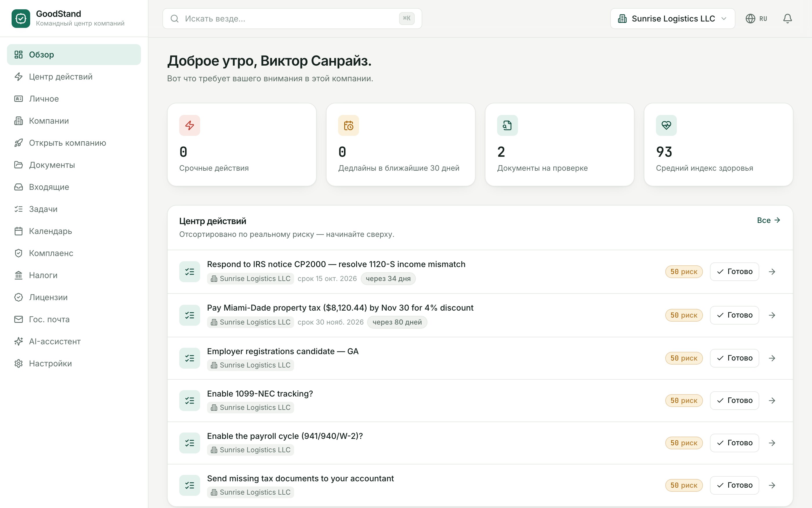Open Лицензии section
The height and width of the screenshot is (508, 812).
coord(74,297)
